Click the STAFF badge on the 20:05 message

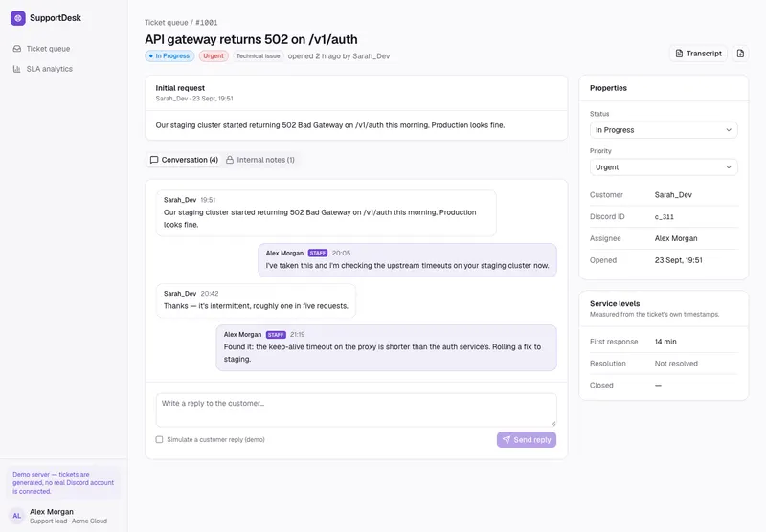[318, 254]
